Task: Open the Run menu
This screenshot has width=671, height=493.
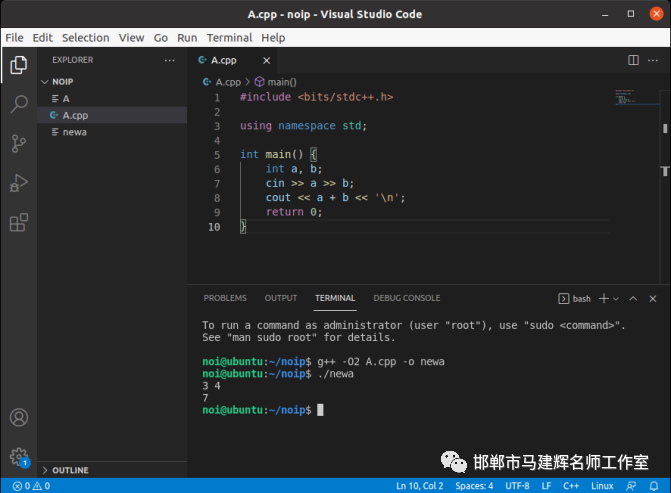Action: [x=187, y=38]
